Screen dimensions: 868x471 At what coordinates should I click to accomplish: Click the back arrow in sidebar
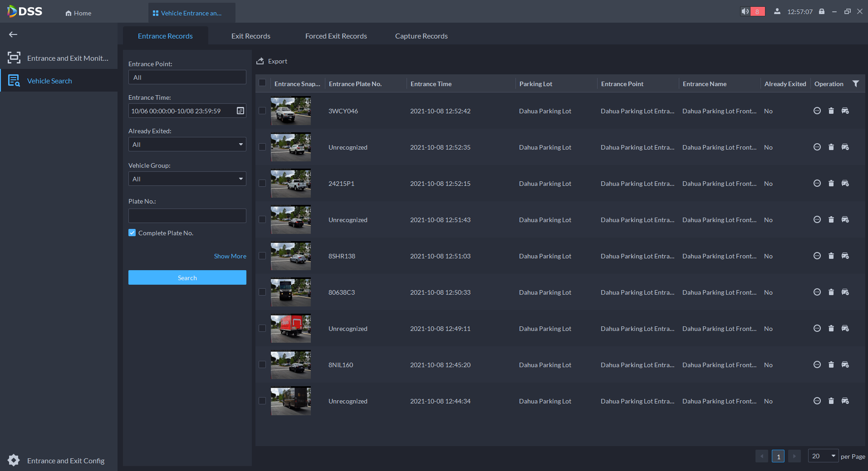coord(13,34)
